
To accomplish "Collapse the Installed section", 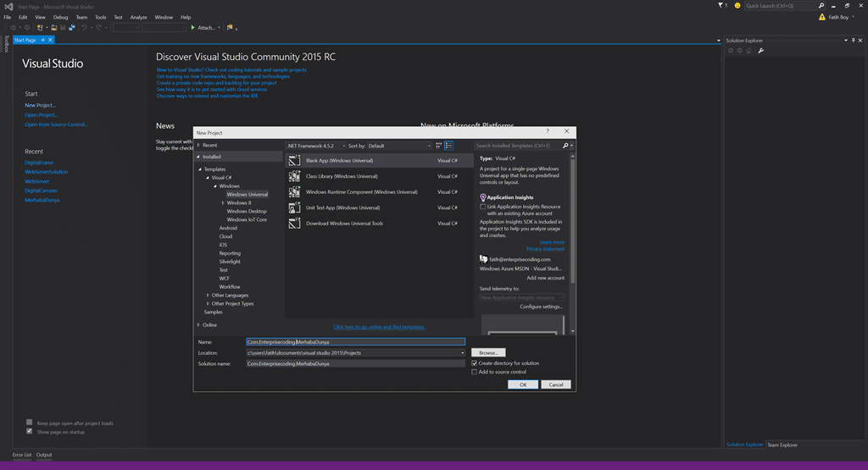I will tap(198, 157).
